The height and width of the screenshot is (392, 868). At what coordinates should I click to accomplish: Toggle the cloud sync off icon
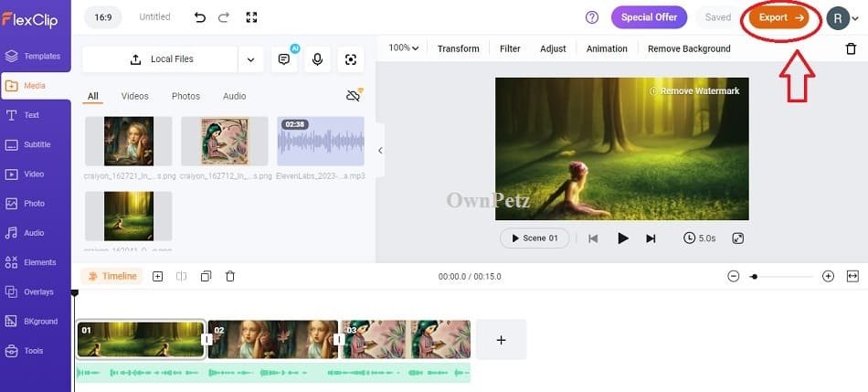click(x=354, y=96)
